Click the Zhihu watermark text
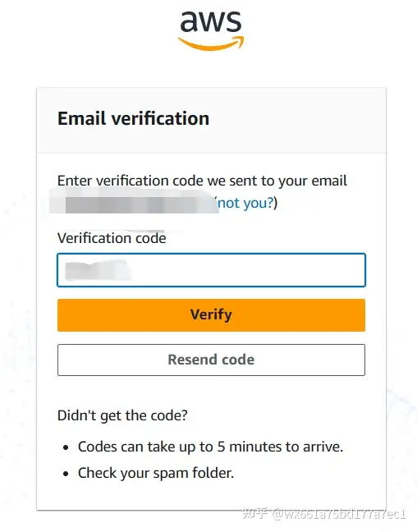The height and width of the screenshot is (532, 417). pyautogui.click(x=324, y=514)
